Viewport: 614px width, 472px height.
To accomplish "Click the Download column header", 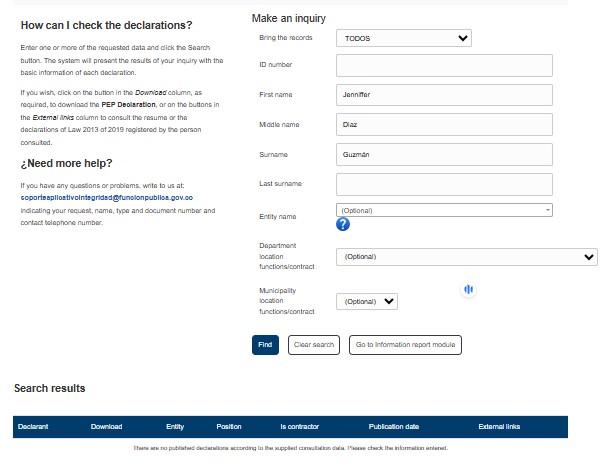I will pos(106,427).
